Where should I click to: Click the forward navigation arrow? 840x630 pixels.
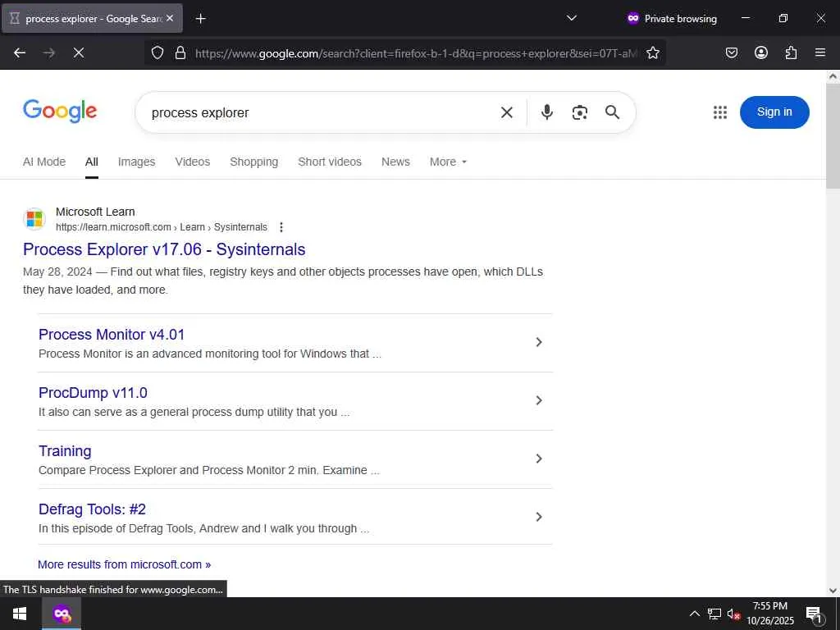[x=49, y=52]
